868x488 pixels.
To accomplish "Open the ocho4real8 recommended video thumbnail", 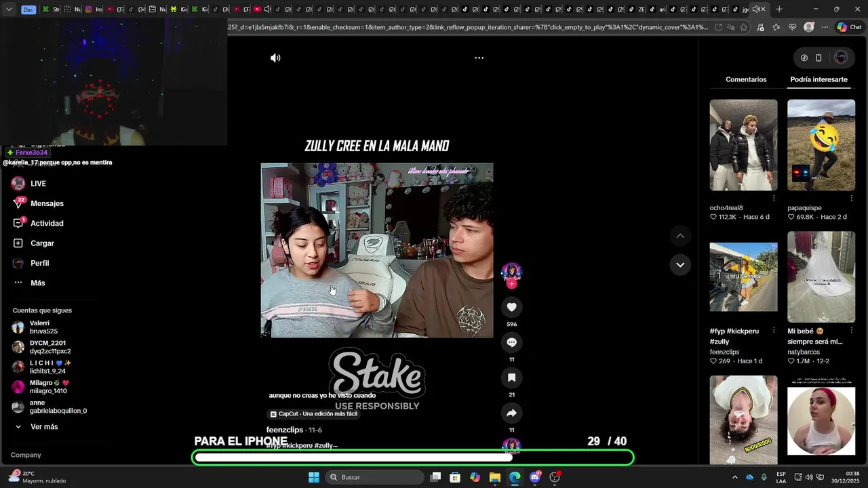I will point(743,145).
